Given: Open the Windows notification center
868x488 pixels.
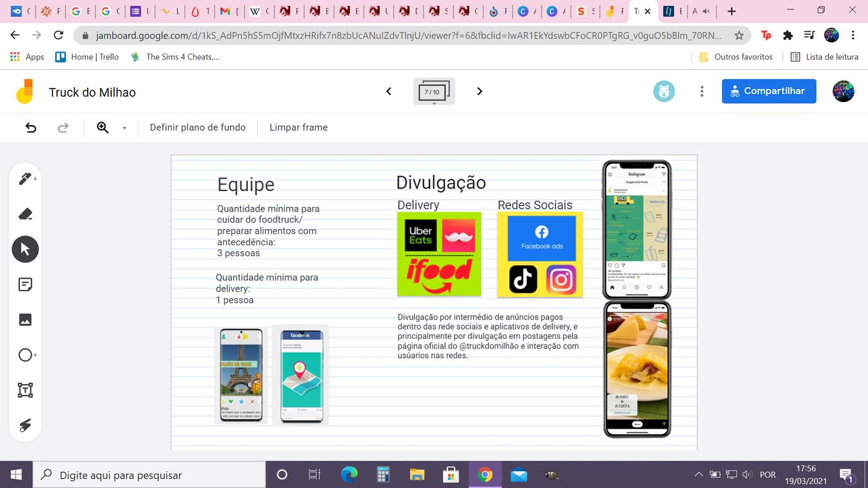Looking at the screenshot, I should [847, 475].
